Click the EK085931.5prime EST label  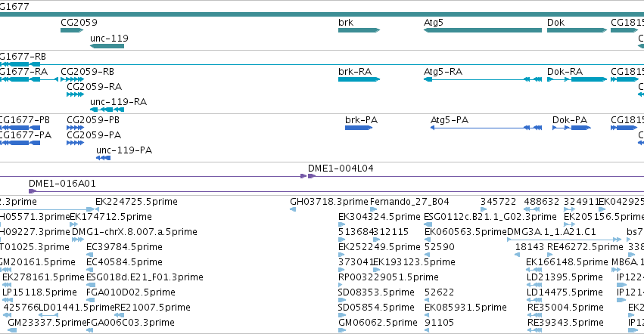coord(465,308)
